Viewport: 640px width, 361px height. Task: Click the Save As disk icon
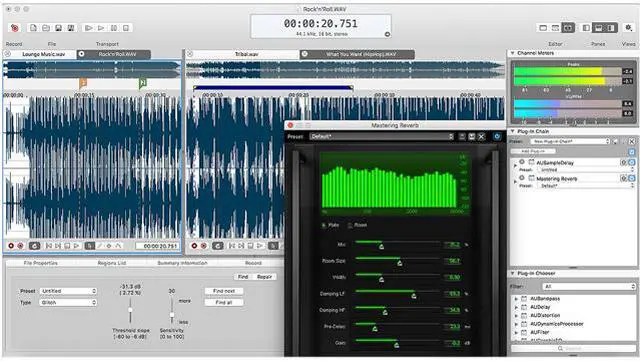[71, 28]
